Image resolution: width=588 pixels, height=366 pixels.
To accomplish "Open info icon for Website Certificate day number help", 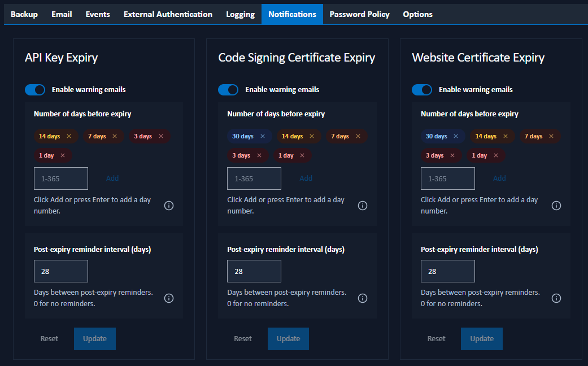I will pos(556,206).
